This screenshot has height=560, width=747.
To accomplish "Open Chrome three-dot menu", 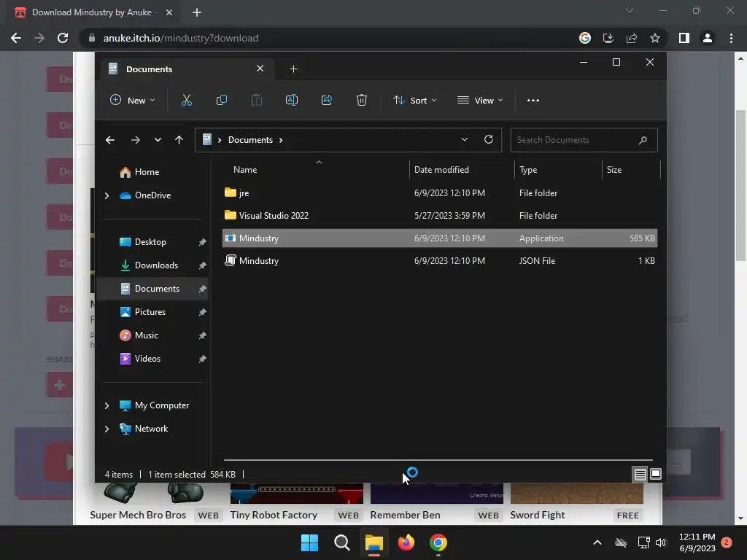I will point(731,38).
